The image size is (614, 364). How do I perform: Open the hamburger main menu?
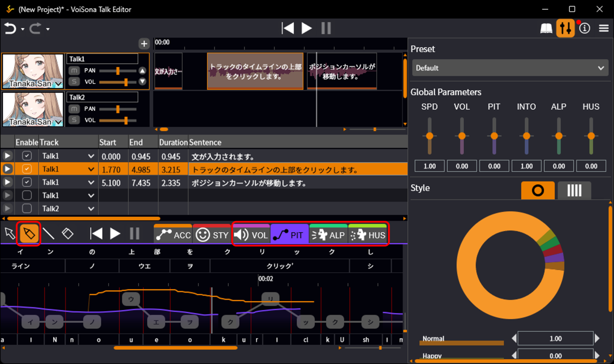(x=603, y=28)
